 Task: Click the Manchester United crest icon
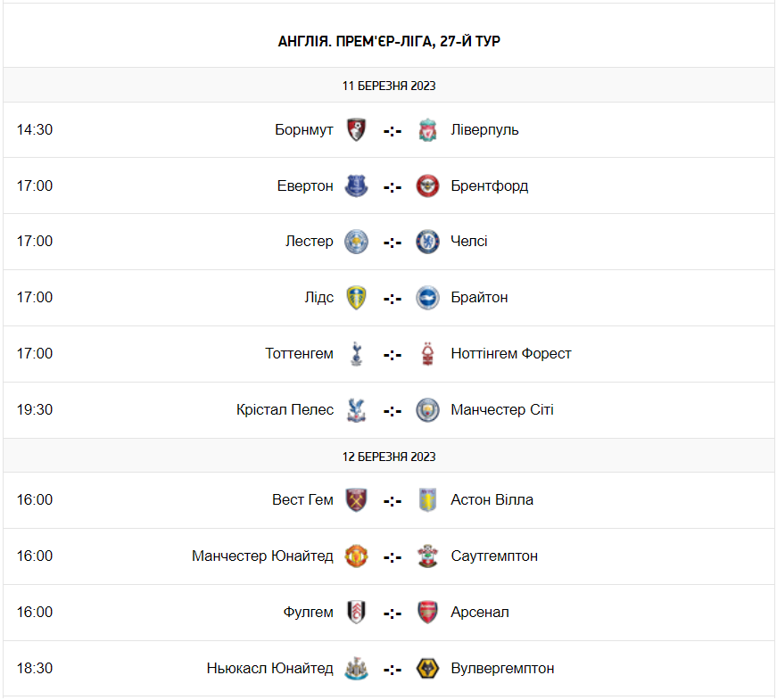pyautogui.click(x=357, y=556)
